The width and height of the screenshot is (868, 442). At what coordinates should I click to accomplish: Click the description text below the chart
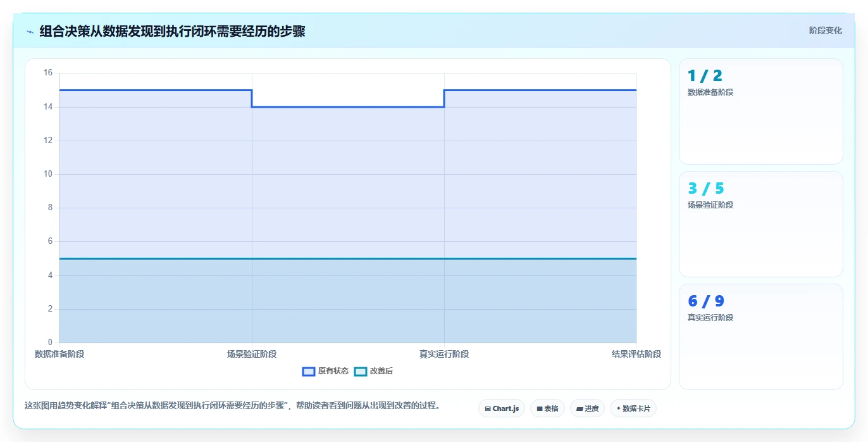[232, 405]
